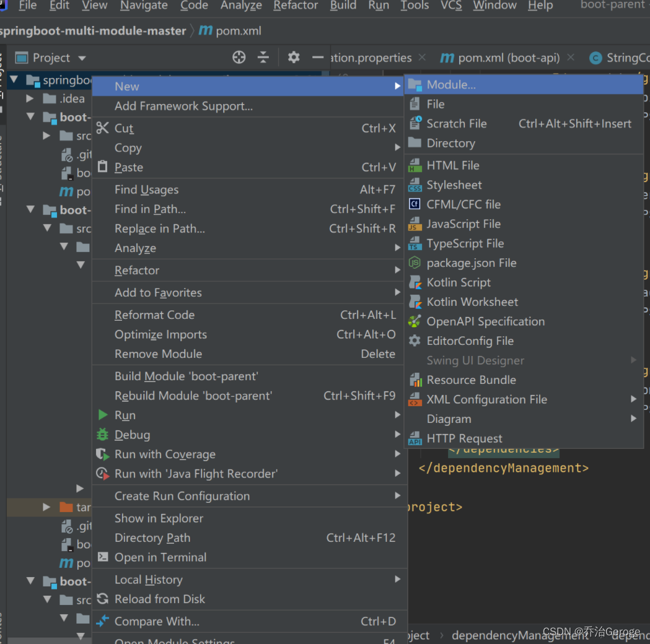Click the XML Configuration File icon
The height and width of the screenshot is (644, 650).
click(x=415, y=399)
